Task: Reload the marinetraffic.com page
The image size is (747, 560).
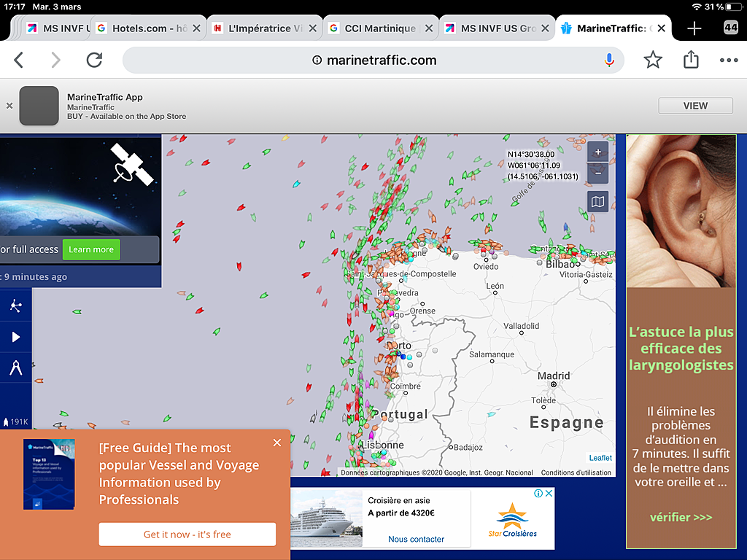Action: point(94,60)
